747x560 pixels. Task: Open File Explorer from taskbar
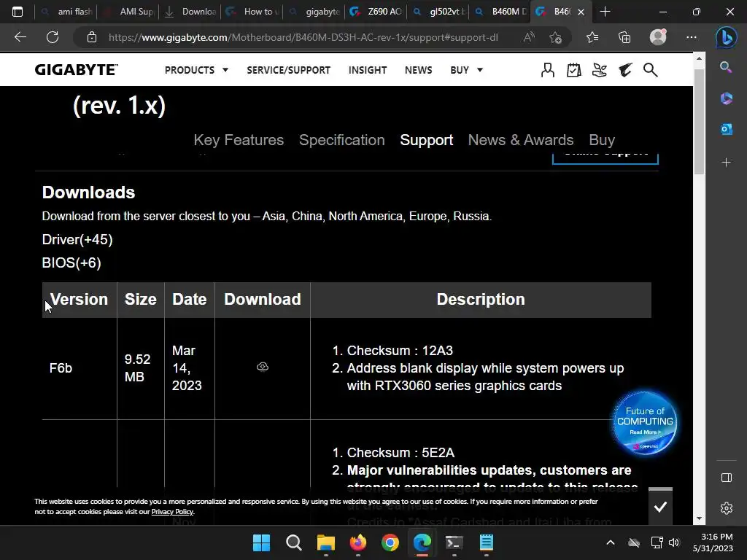(326, 542)
